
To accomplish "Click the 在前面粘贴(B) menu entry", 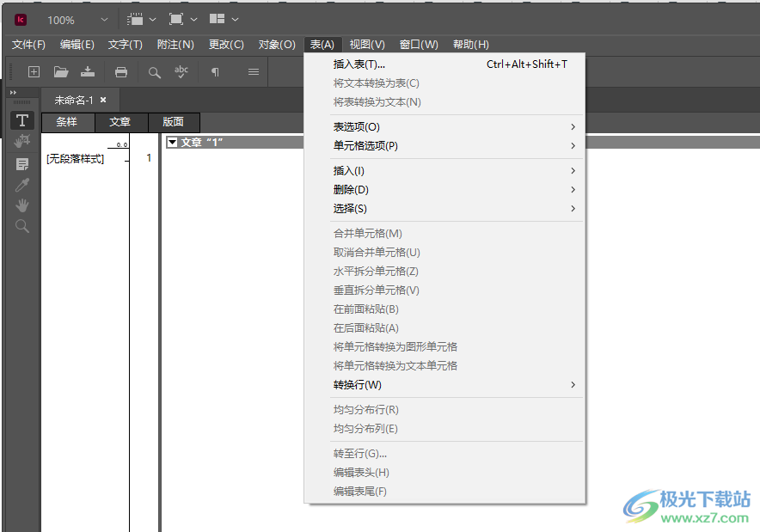I will coord(444,309).
